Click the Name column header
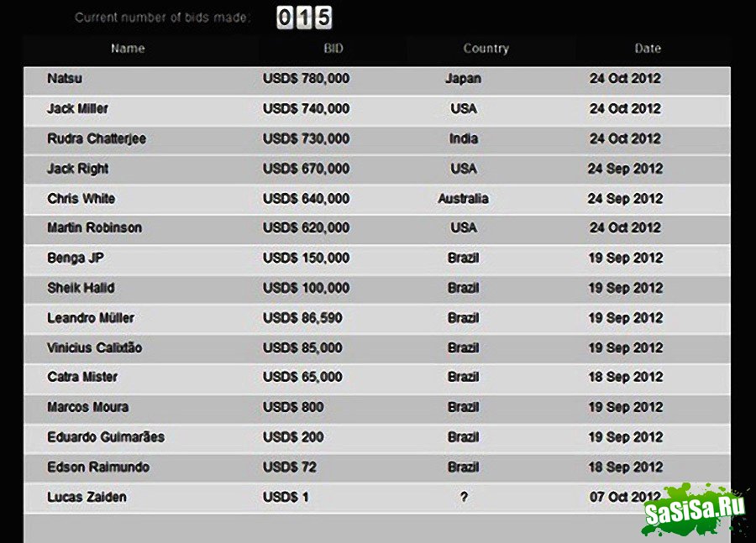The width and height of the screenshot is (756, 543). pyautogui.click(x=128, y=48)
